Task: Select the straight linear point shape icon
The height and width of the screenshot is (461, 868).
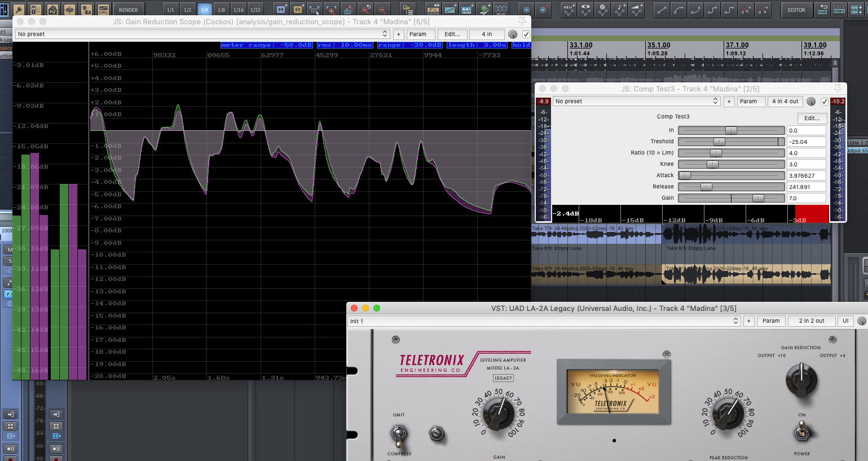Action: tap(662, 10)
